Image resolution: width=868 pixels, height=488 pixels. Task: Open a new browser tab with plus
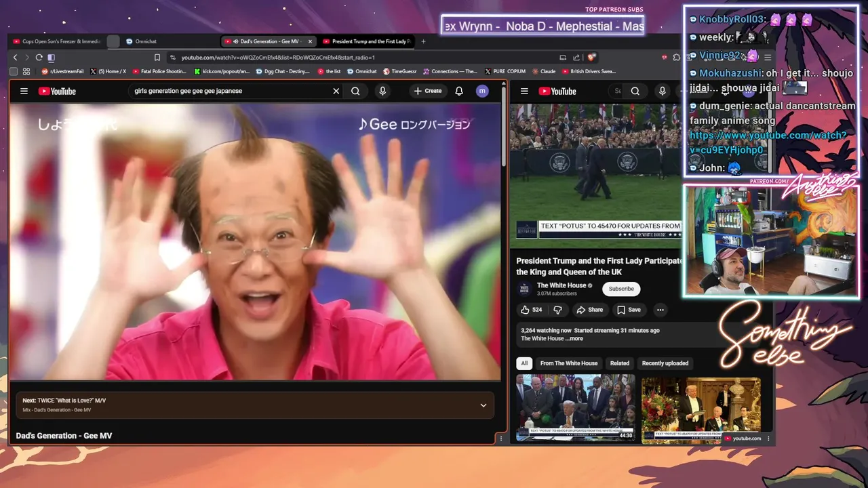(423, 41)
